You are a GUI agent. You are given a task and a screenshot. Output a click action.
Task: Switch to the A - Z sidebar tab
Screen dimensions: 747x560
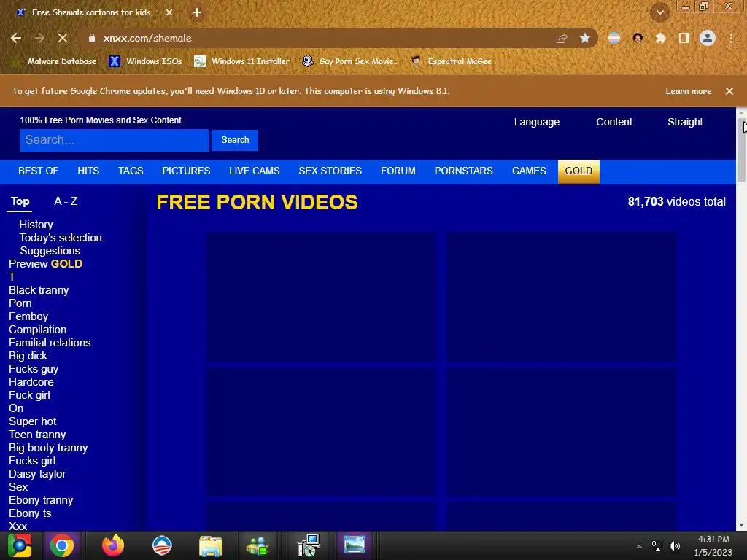66,201
